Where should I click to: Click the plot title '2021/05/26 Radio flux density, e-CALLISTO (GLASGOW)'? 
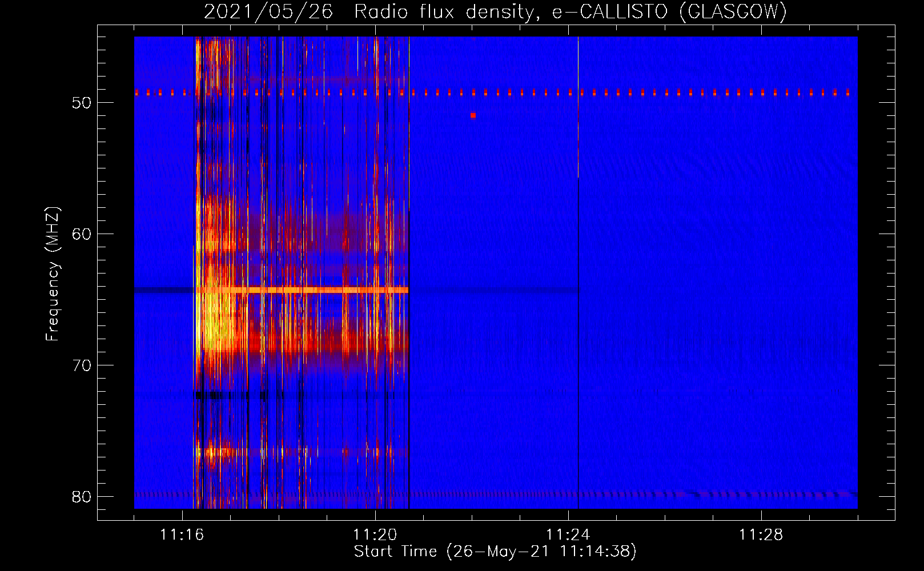(495, 11)
